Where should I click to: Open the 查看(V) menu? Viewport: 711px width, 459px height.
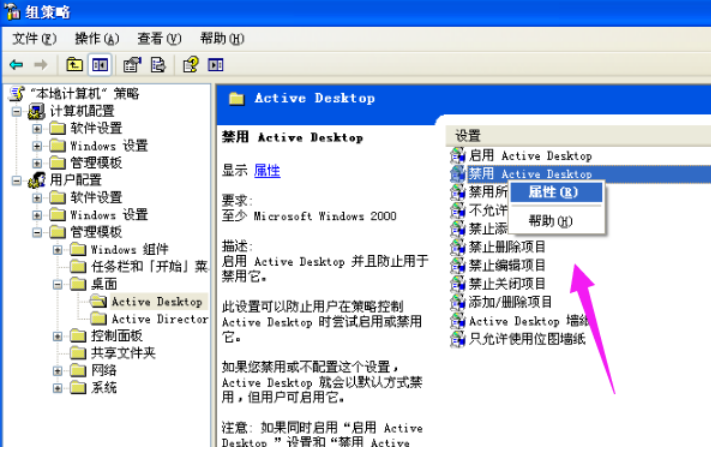pyautogui.click(x=159, y=39)
